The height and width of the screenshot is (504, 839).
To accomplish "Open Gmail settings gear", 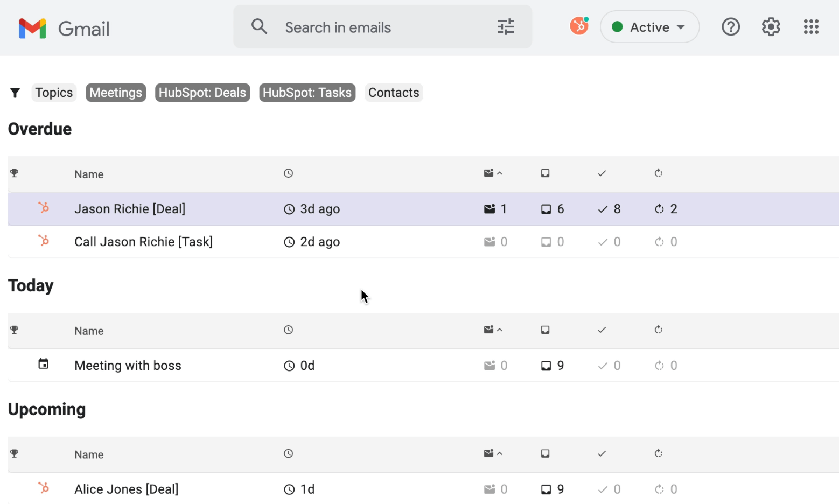I will point(771,27).
